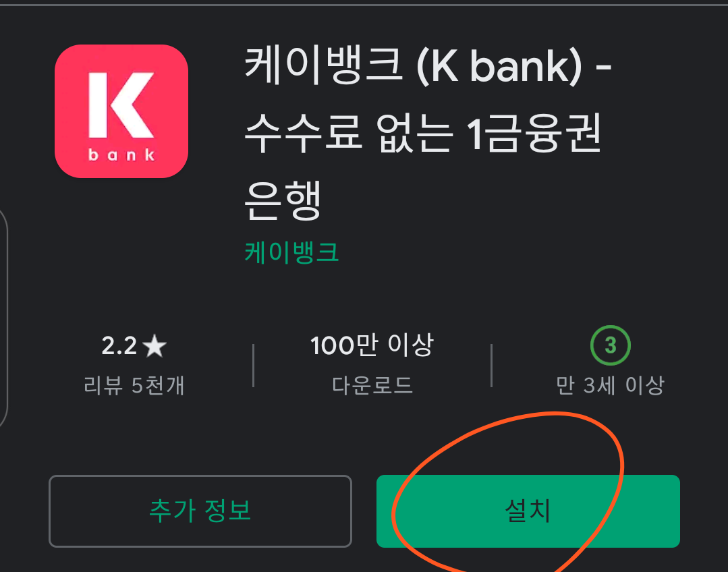Open the 케이뱅크 developer page link
The height and width of the screenshot is (572, 728).
pyautogui.click(x=291, y=252)
